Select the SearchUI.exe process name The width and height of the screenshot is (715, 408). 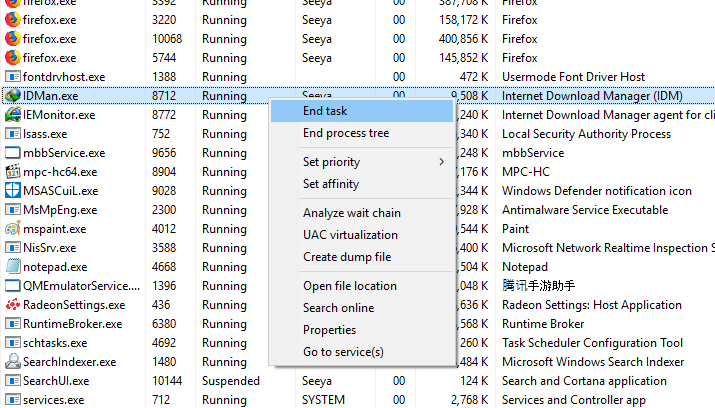[x=56, y=381]
